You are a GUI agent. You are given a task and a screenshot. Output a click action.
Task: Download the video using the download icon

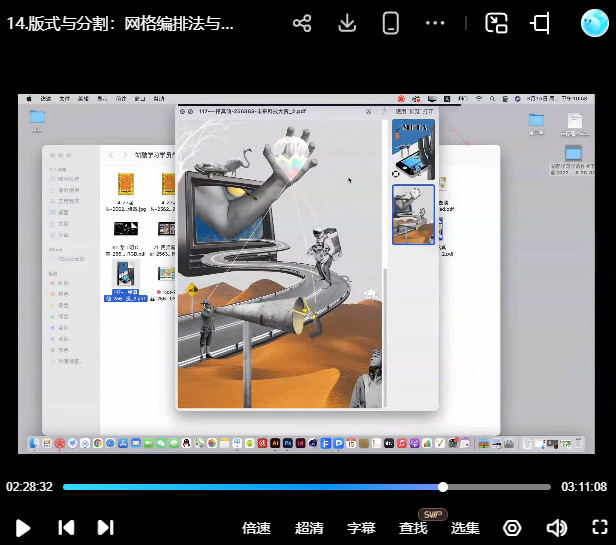[x=347, y=24]
